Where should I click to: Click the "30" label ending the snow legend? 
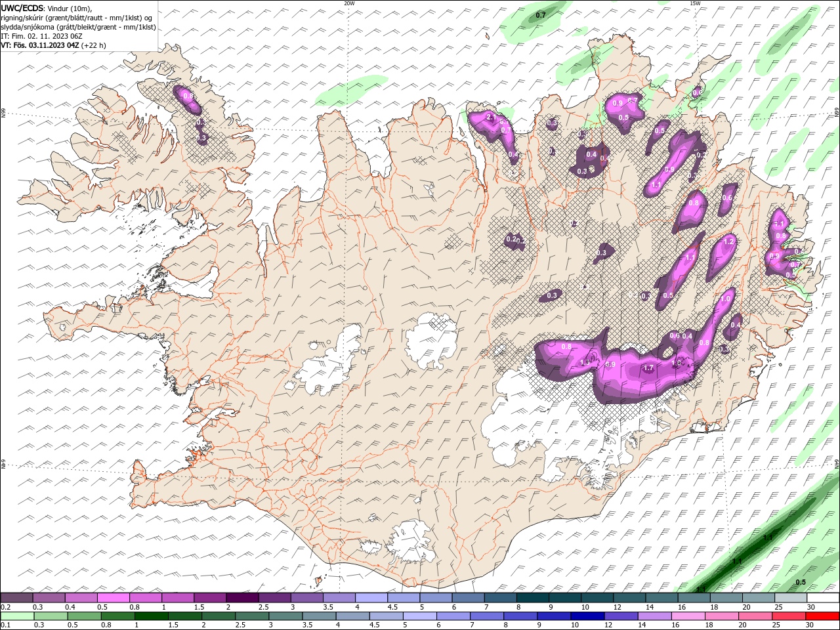click(x=811, y=607)
